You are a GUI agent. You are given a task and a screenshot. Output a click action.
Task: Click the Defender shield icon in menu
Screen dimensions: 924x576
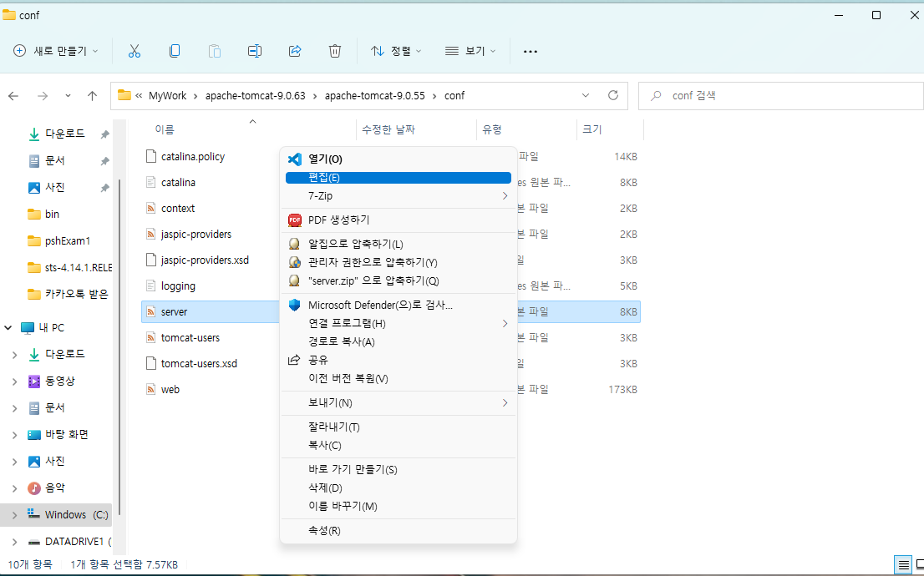point(295,305)
